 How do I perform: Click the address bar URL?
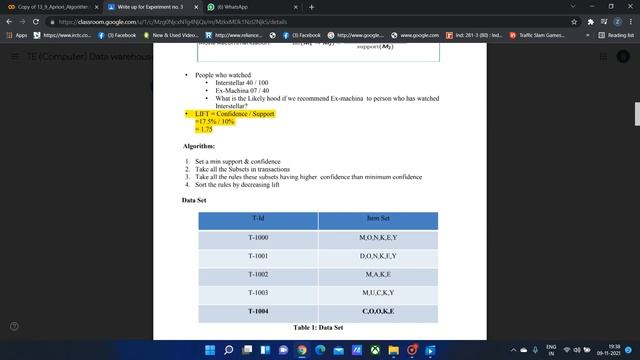(x=173, y=22)
